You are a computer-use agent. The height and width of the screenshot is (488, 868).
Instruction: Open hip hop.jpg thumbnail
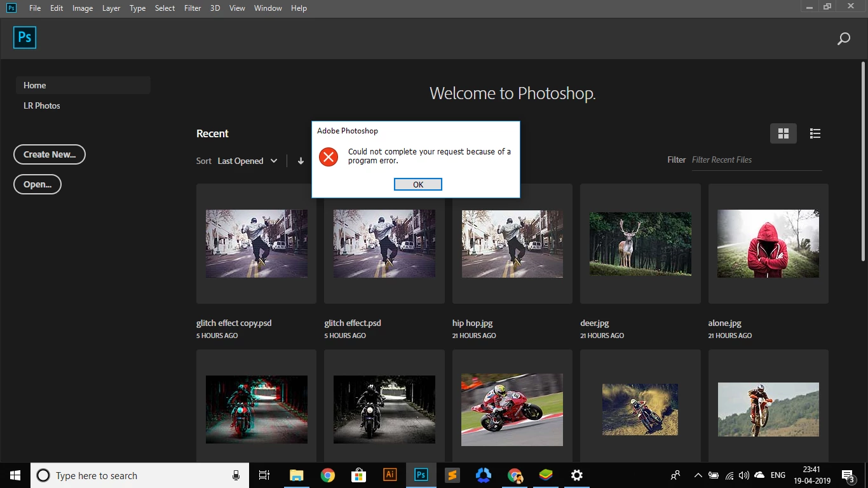(x=512, y=243)
